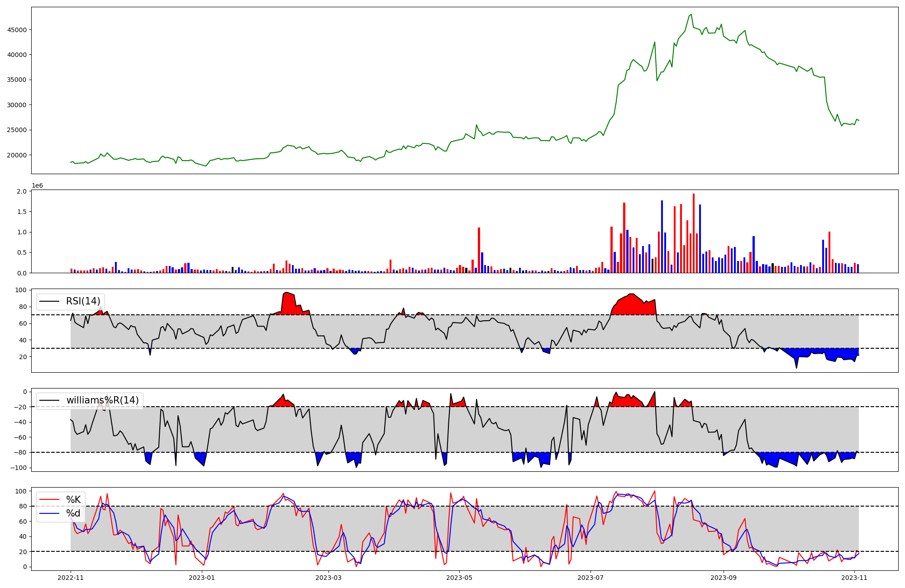
Task: Click the williams%R(14) legend label
Action: point(102,400)
